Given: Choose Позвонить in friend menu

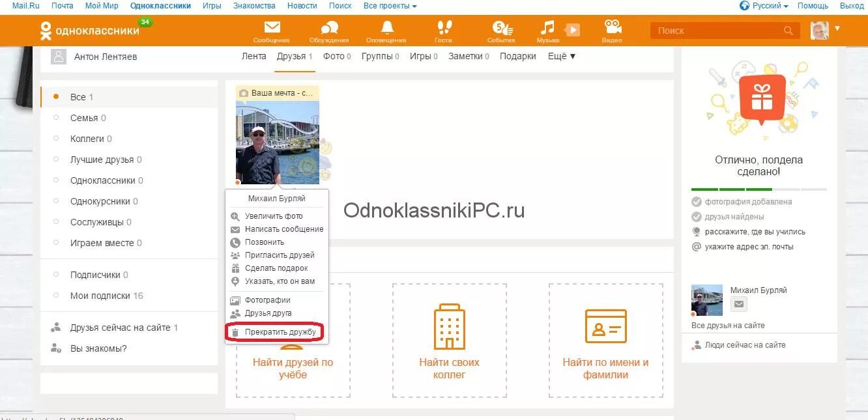Looking at the screenshot, I should pos(265,242).
